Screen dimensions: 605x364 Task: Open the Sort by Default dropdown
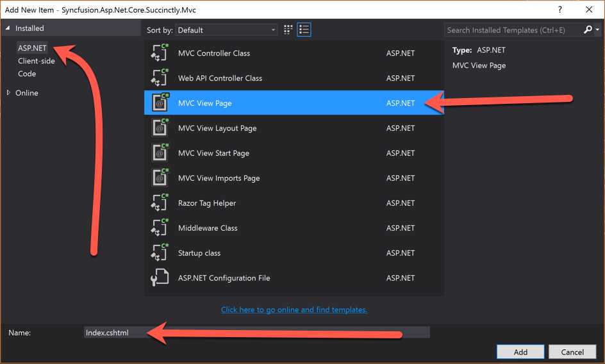(x=226, y=30)
